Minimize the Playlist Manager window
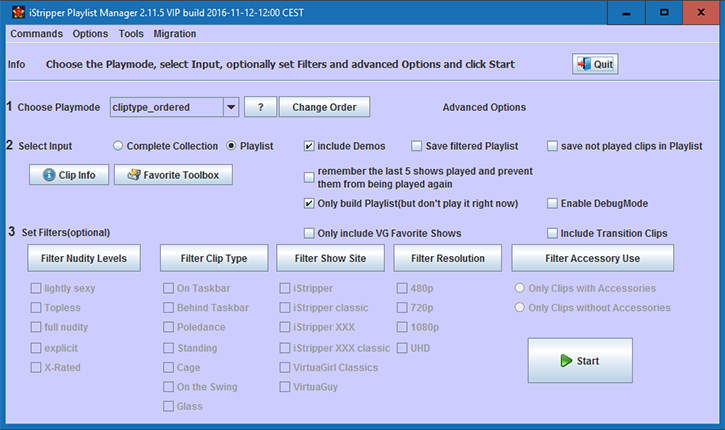725x430 pixels. point(626,12)
